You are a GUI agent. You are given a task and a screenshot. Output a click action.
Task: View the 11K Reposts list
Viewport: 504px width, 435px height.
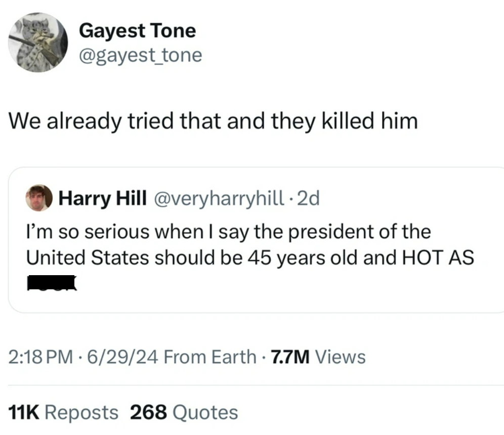coord(63,412)
